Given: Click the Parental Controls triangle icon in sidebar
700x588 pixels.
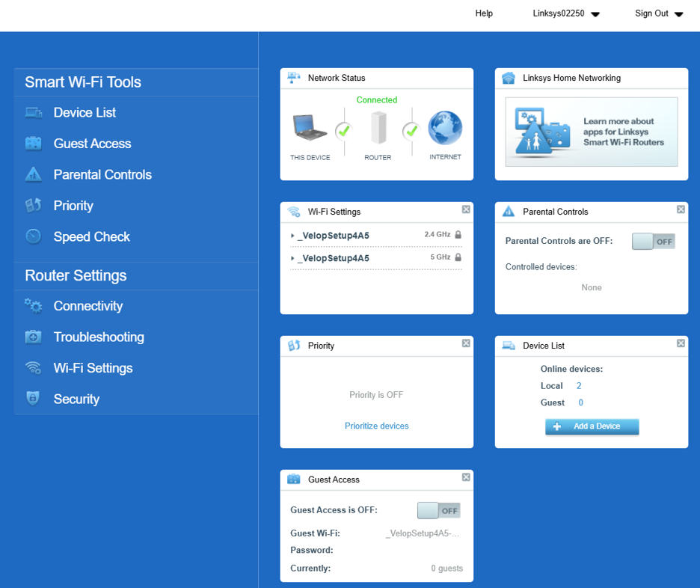Looking at the screenshot, I should pos(34,174).
